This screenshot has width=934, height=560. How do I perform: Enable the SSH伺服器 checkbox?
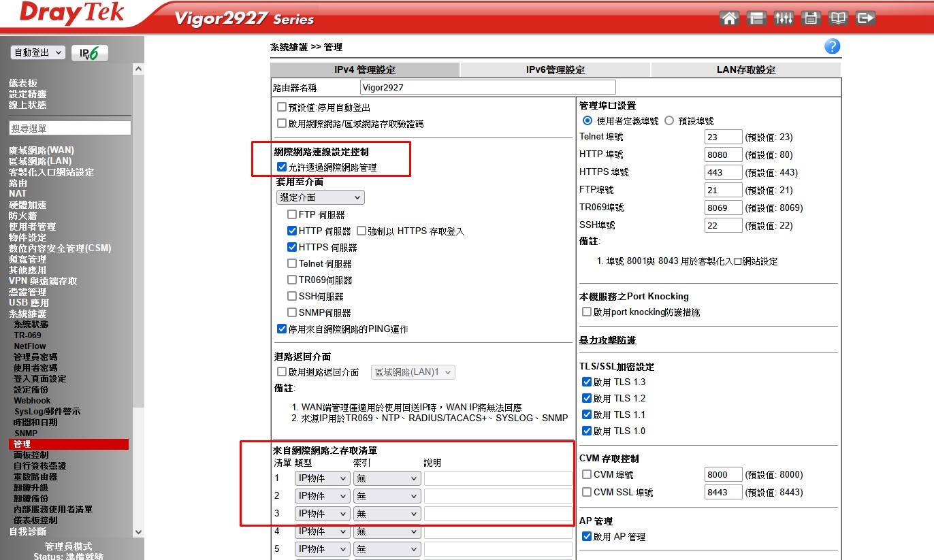point(292,296)
